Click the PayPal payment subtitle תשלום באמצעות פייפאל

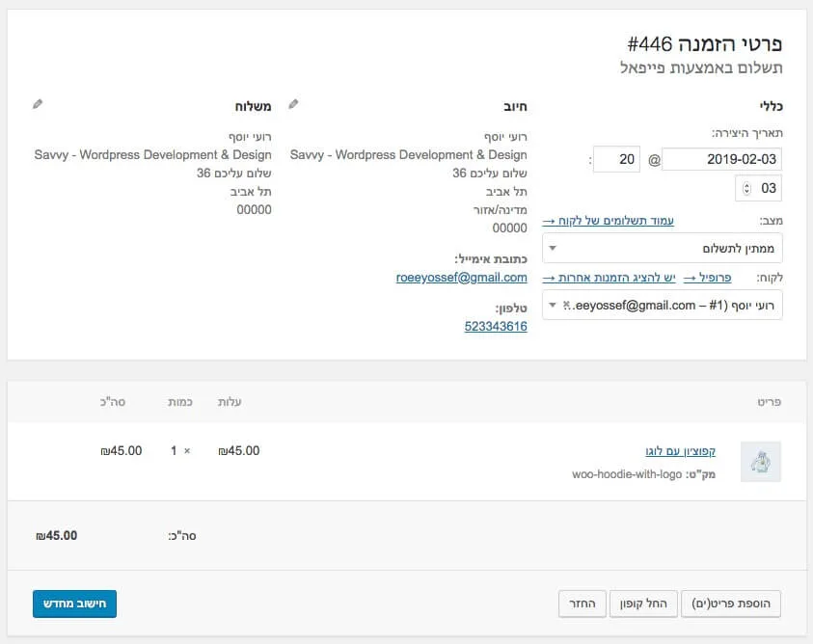click(701, 67)
